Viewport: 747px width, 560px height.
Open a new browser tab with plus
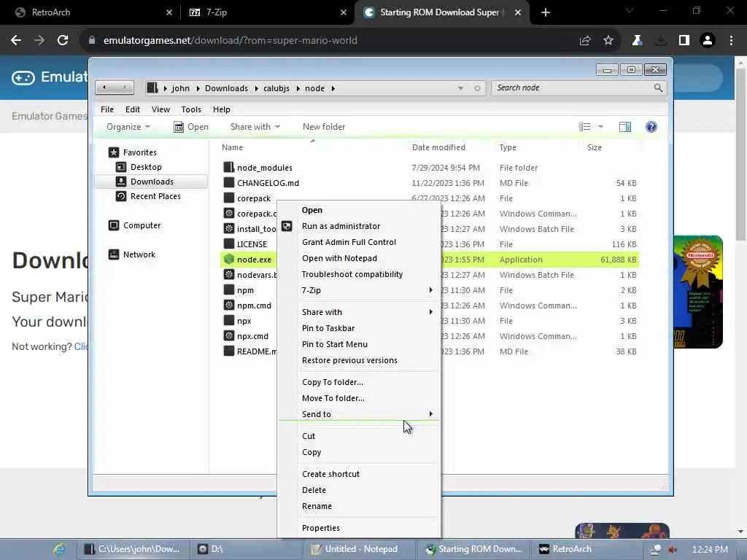click(546, 12)
